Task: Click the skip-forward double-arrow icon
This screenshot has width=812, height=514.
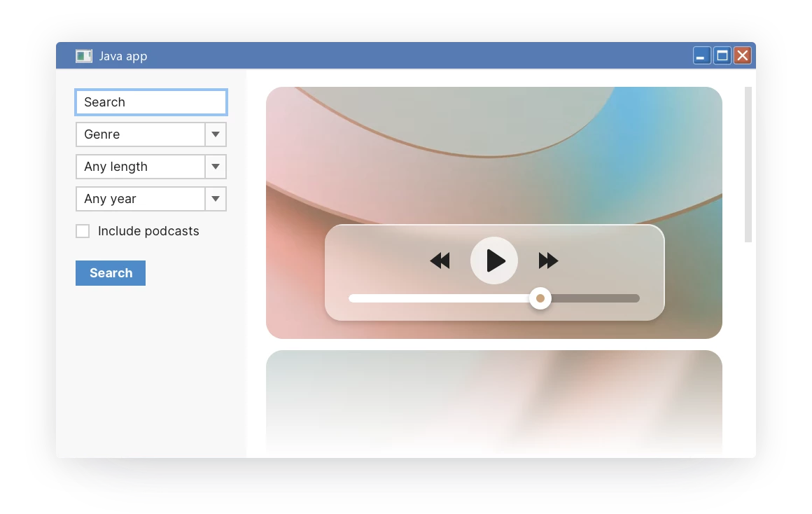Action: tap(549, 261)
